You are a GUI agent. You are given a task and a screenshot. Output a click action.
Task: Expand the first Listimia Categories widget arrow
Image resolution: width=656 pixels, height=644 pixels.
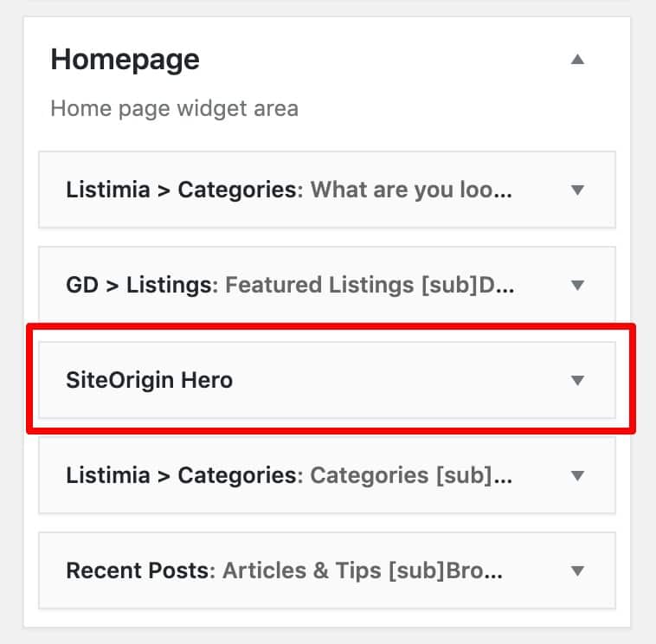[x=578, y=190]
